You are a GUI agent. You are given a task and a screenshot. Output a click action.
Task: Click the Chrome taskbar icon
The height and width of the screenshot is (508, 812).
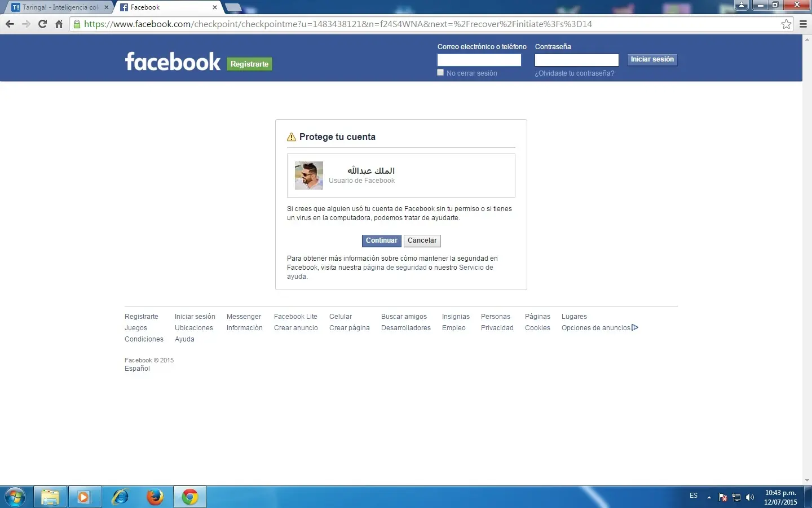[190, 497]
